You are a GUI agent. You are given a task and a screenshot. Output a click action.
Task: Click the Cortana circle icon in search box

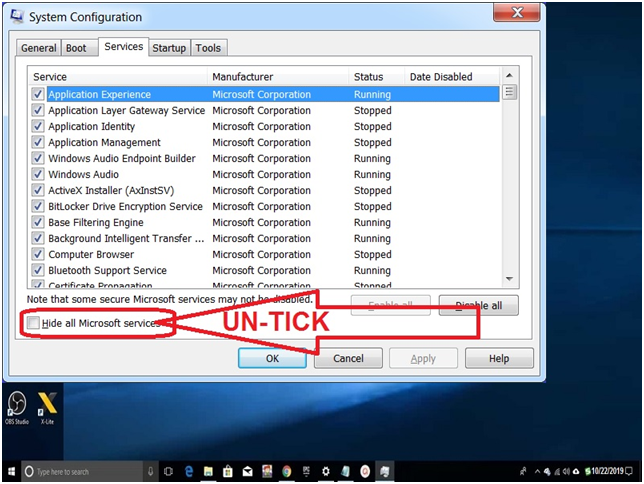(29, 471)
